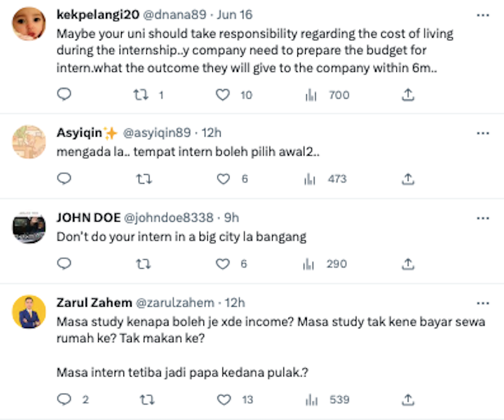The height and width of the screenshot is (420, 504).
Task: Open more options for kekpelangi20's tweet
Action: click(x=483, y=15)
